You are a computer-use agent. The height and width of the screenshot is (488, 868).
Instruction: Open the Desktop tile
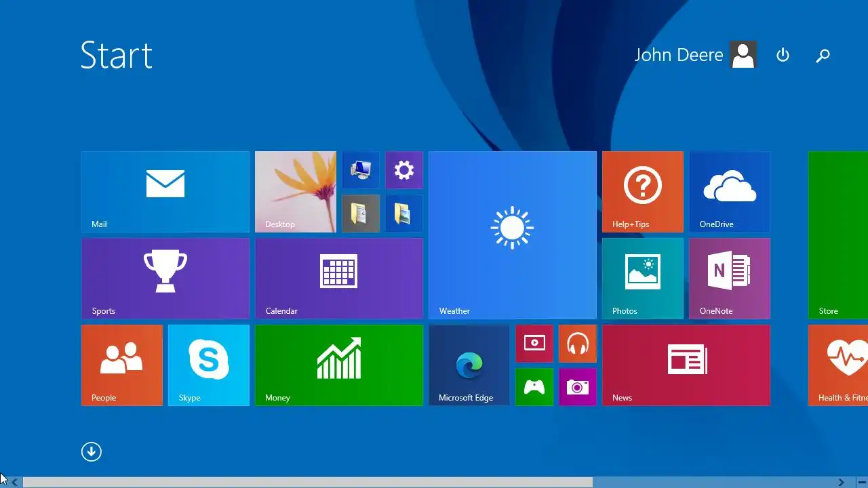(x=296, y=192)
